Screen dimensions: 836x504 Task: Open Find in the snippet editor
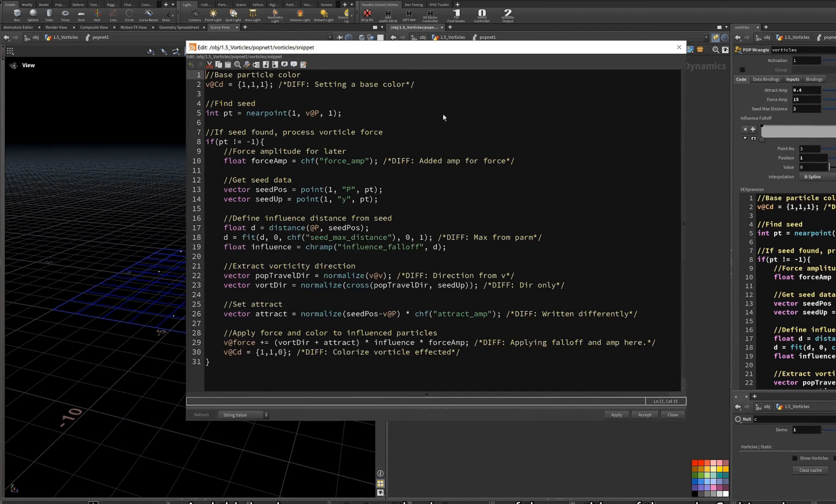pyautogui.click(x=237, y=65)
